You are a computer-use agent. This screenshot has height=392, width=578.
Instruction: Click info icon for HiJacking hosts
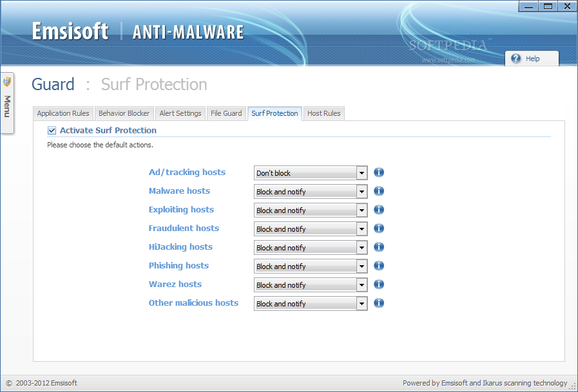379,247
